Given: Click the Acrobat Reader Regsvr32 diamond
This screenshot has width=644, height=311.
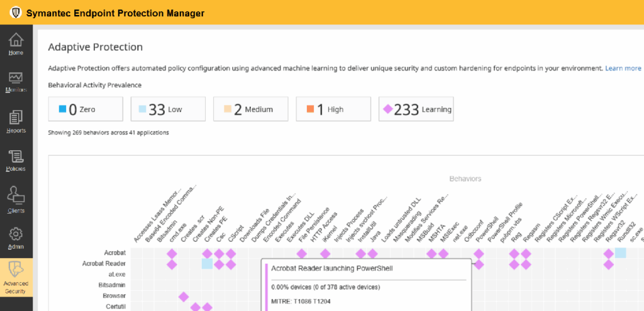Looking at the screenshot, I should (x=609, y=265).
